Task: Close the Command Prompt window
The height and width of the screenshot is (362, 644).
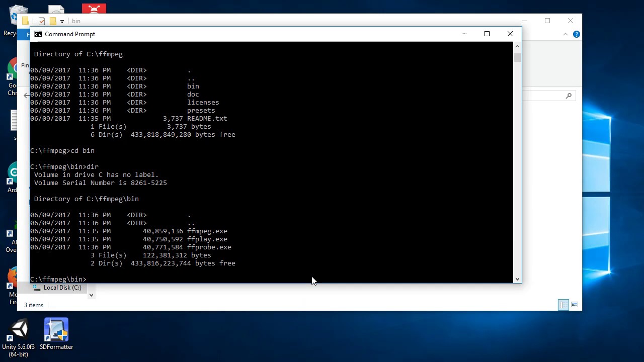Action: click(x=510, y=34)
